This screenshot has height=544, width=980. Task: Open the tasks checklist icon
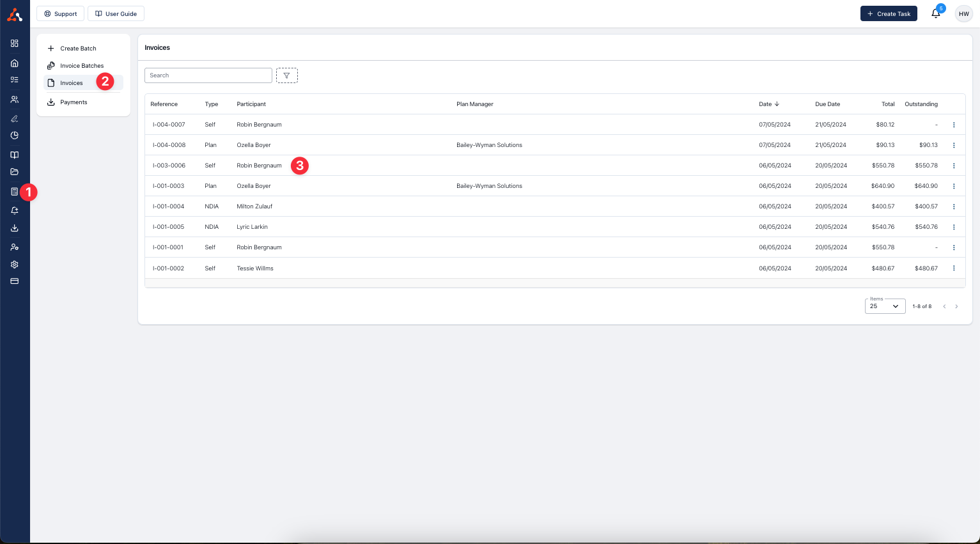point(15,81)
